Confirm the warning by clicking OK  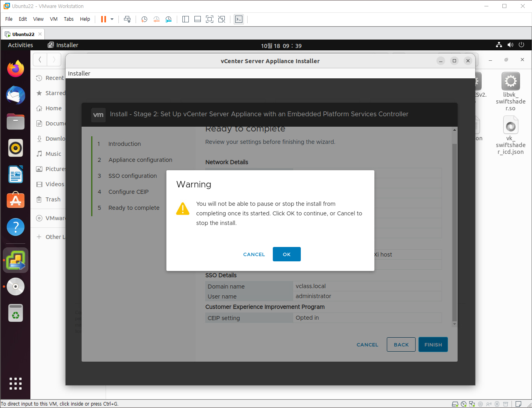point(286,254)
